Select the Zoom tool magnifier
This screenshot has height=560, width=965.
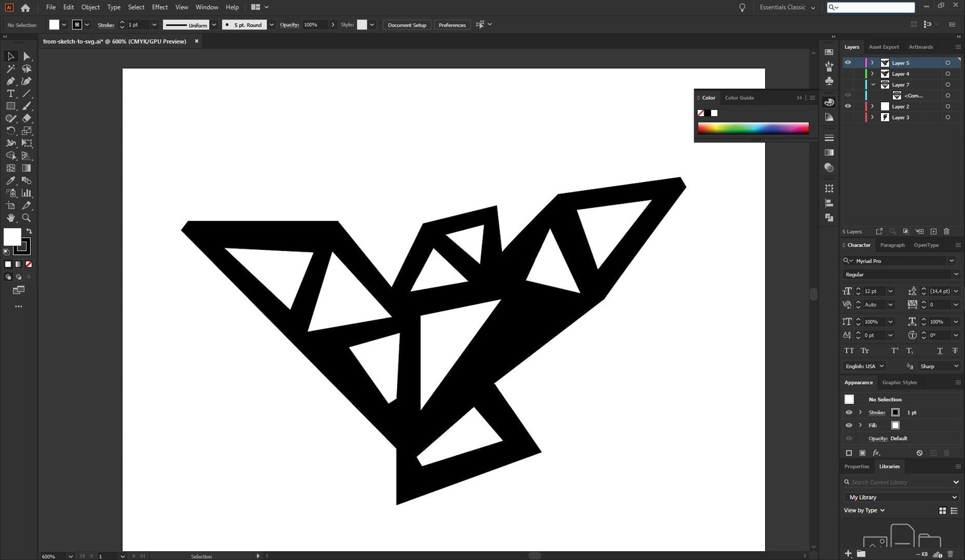[26, 218]
